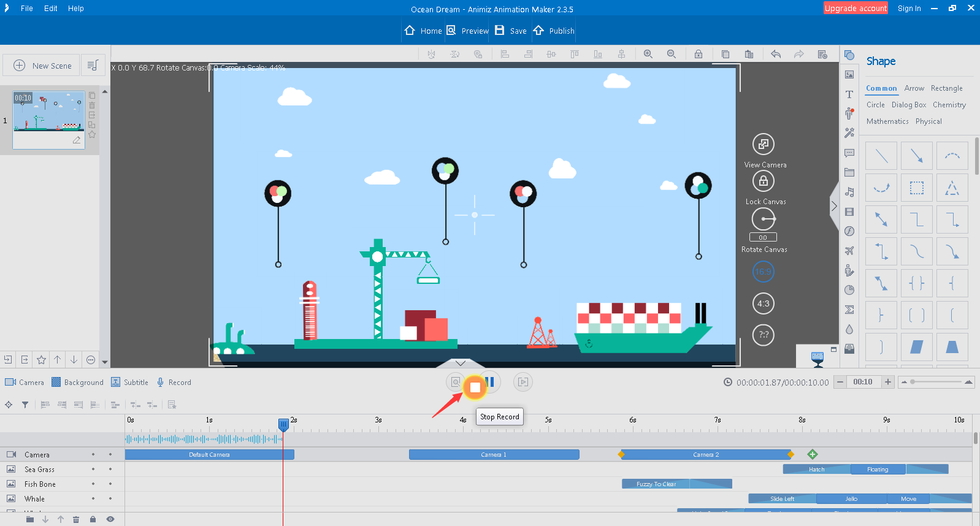The width and height of the screenshot is (980, 526).
Task: Click the View Camera button
Action: (764, 144)
